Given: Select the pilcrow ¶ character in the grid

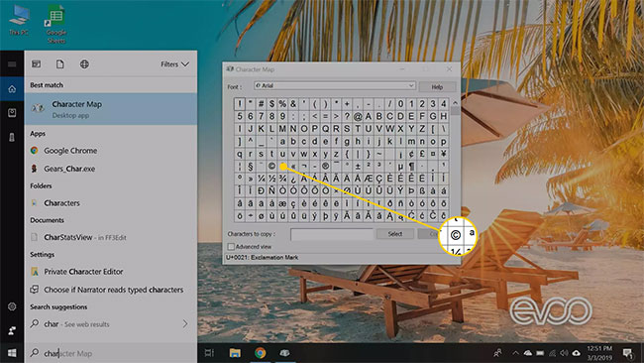Looking at the screenshot, I should (411, 166).
